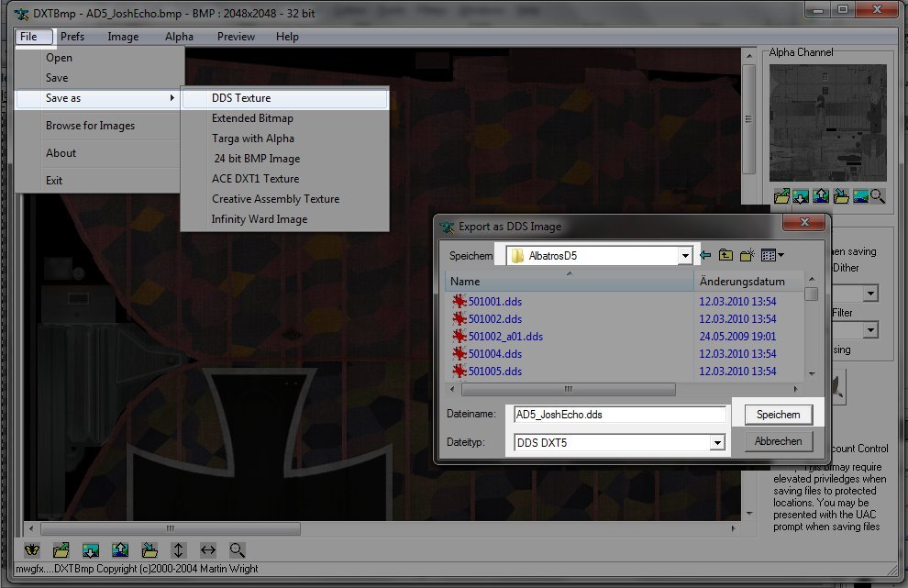The image size is (908, 588).
Task: Click the horizontal double-arrow flip icon
Action: (208, 550)
